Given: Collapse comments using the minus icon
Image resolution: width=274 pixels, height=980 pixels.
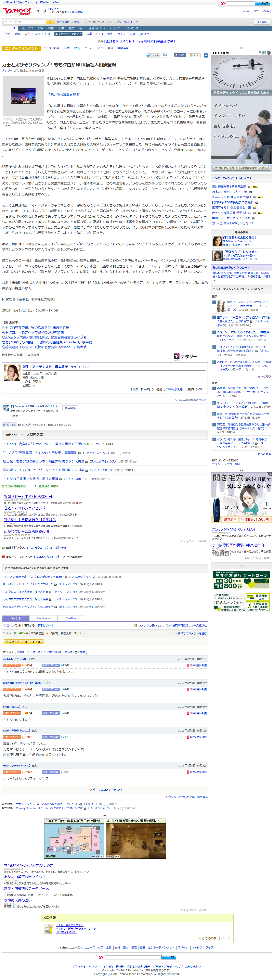Looking at the screenshot, I should pyautogui.click(x=8, y=625).
